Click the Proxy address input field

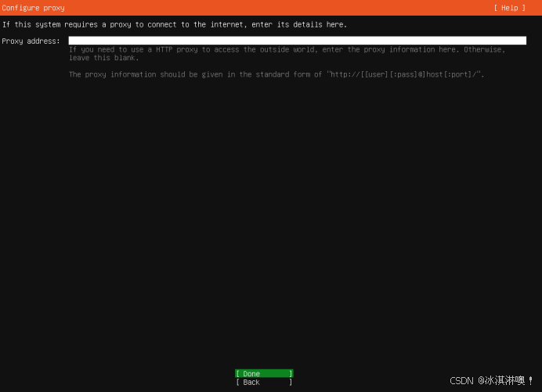pos(298,41)
